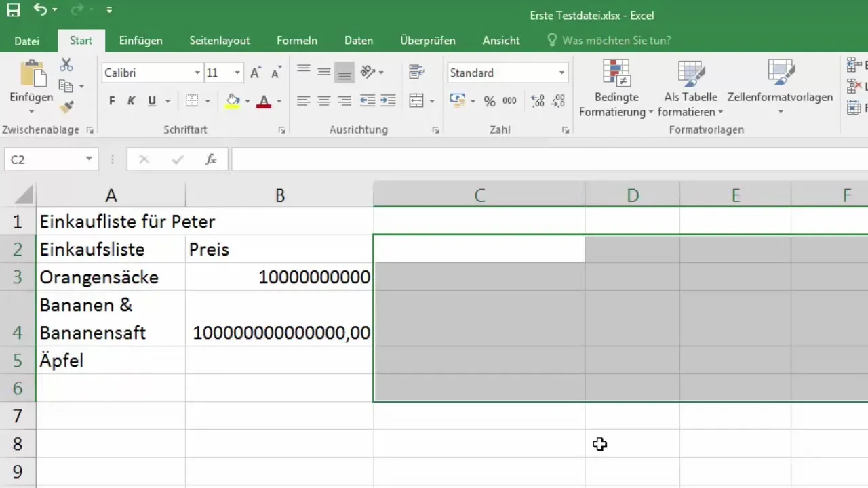The width and height of the screenshot is (868, 488).
Task: Switch to the Formeln tab
Action: pyautogui.click(x=297, y=41)
